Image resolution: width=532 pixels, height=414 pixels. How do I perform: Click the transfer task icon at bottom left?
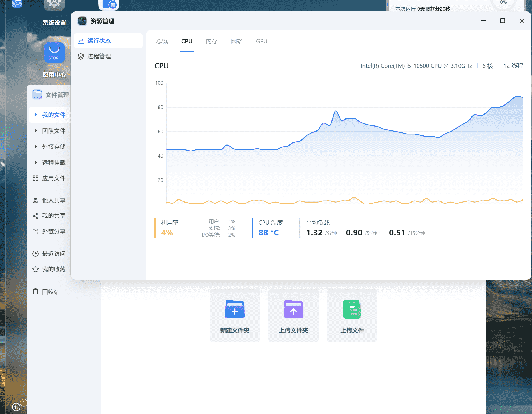(16, 407)
